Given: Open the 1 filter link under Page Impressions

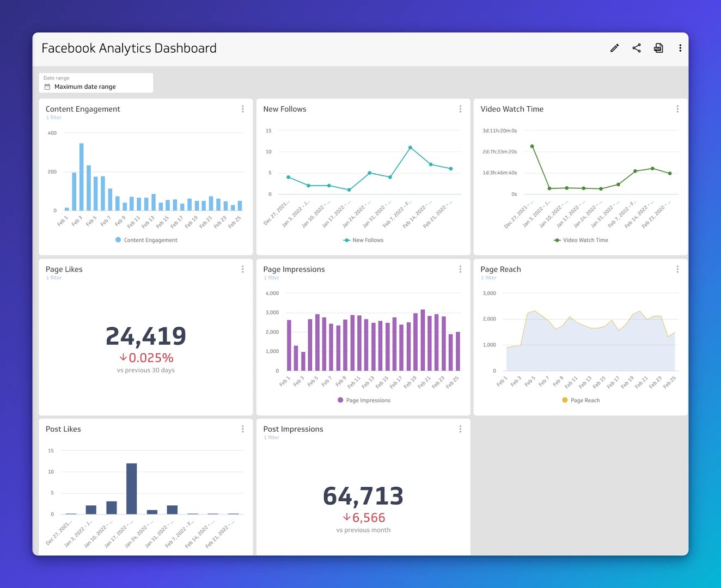Looking at the screenshot, I should click(271, 278).
